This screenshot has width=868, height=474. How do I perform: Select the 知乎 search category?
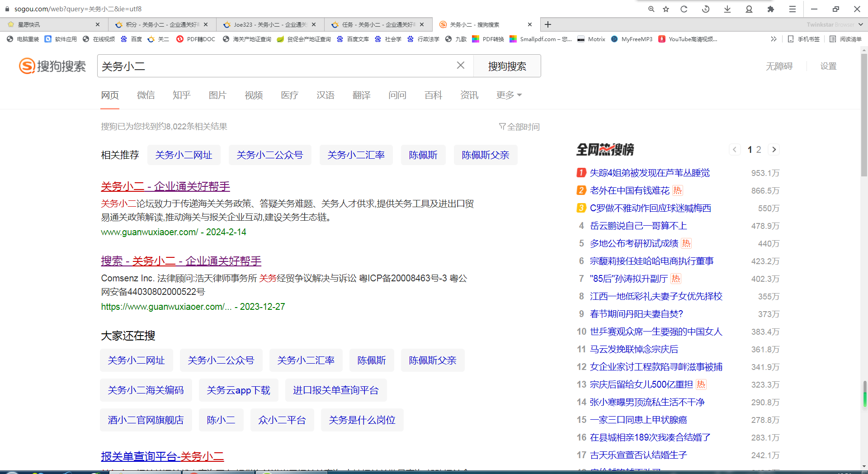point(181,95)
